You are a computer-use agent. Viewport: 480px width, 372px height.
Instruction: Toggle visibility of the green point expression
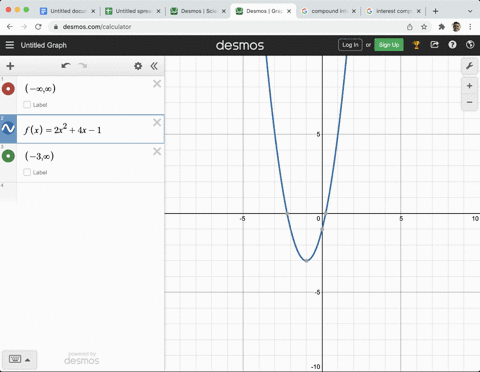click(8, 156)
